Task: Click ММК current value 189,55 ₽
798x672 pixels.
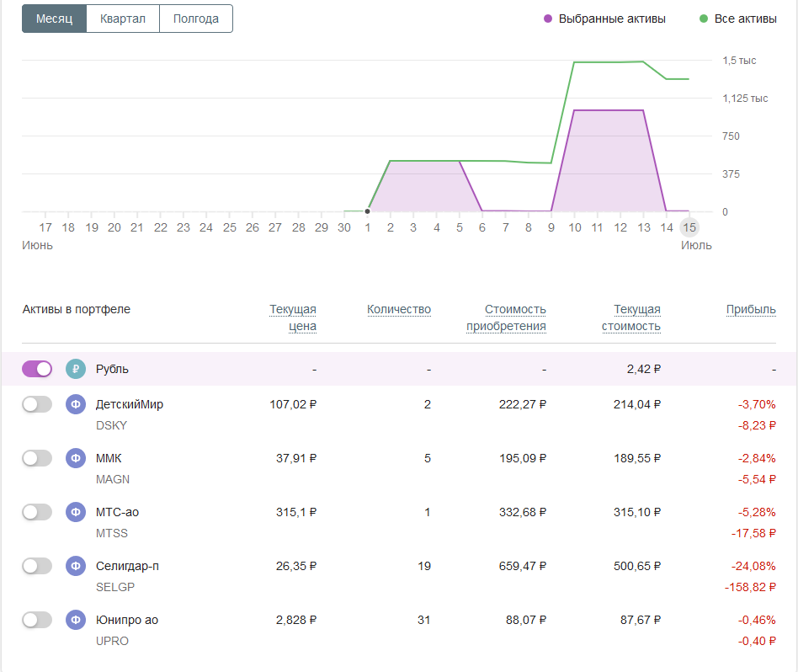Action: tap(637, 458)
